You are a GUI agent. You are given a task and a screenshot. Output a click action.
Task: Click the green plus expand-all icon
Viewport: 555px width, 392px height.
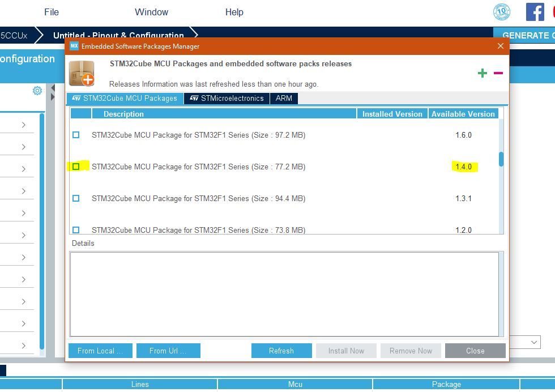coord(482,73)
